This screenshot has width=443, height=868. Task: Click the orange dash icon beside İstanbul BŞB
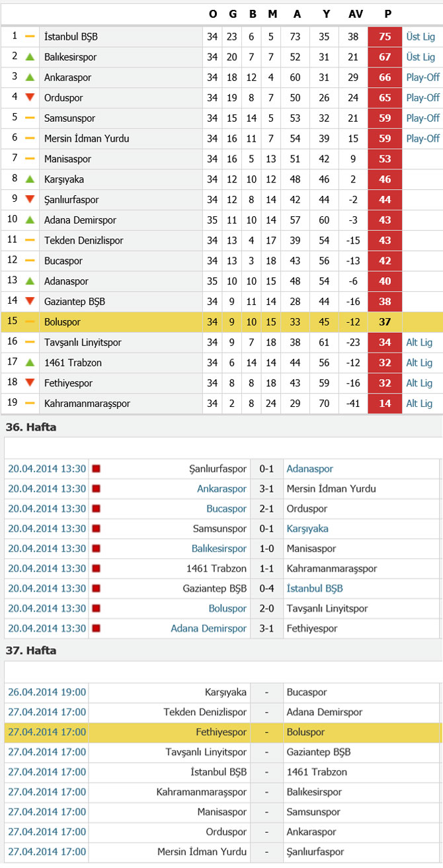pos(30,37)
